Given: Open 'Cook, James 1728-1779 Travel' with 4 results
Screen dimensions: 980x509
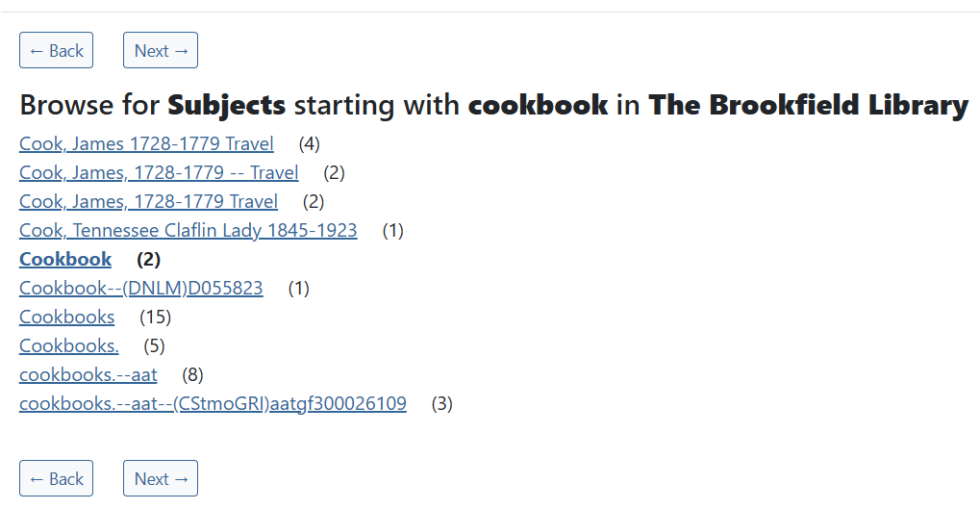Looking at the screenshot, I should 146,144.
